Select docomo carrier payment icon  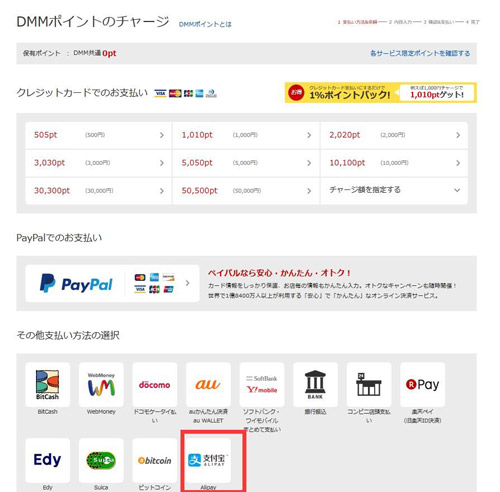click(155, 384)
